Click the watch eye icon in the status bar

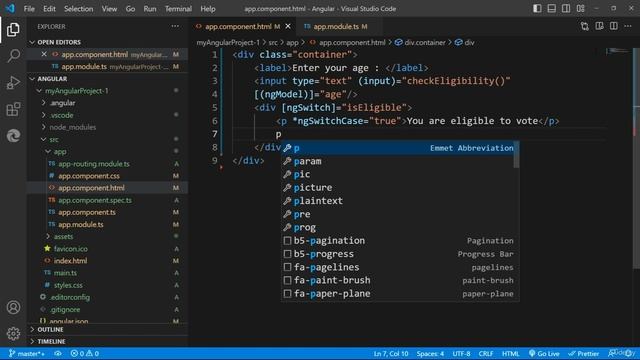pos(58,353)
